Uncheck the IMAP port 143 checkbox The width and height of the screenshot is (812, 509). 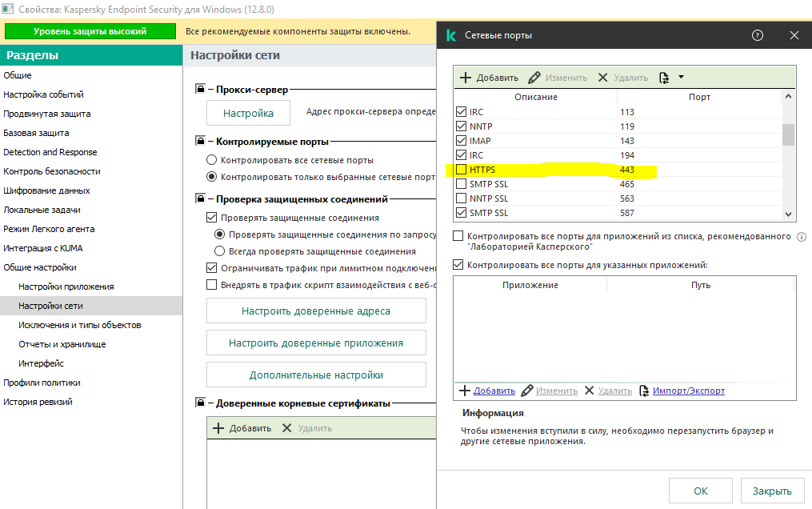coord(461,141)
